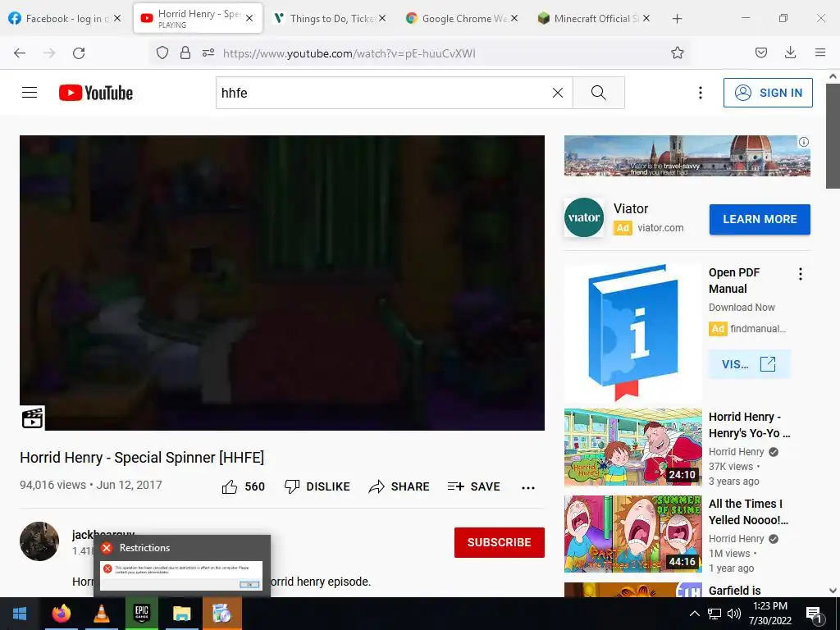Click Firefox icon in the taskbar
This screenshot has height=630, width=840.
[x=61, y=614]
